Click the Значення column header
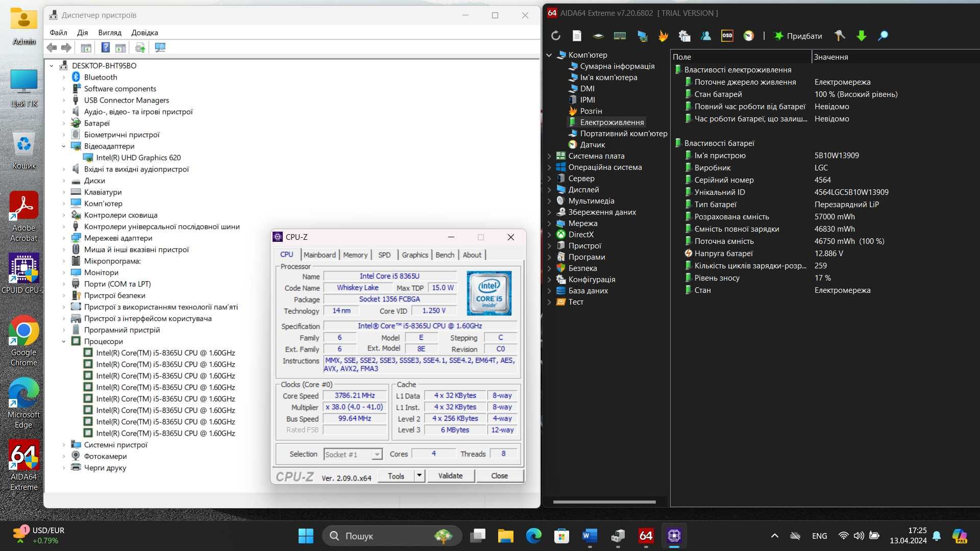 (x=896, y=57)
